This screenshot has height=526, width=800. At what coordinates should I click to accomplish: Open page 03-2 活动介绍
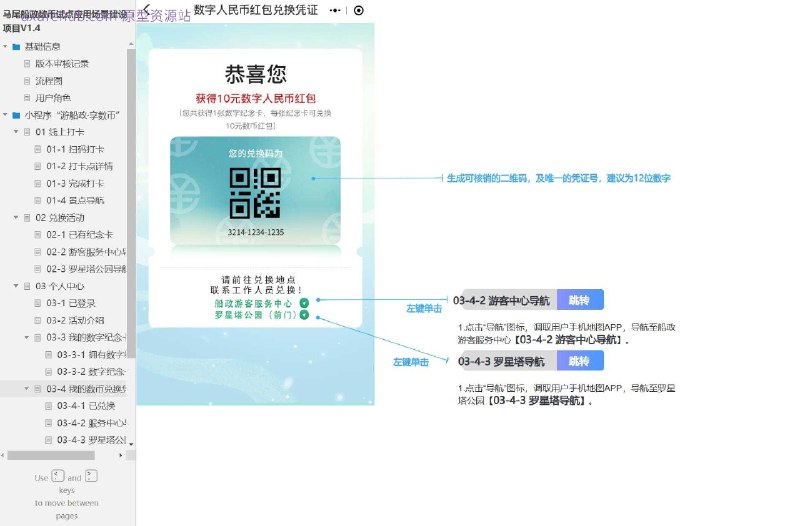[75, 320]
